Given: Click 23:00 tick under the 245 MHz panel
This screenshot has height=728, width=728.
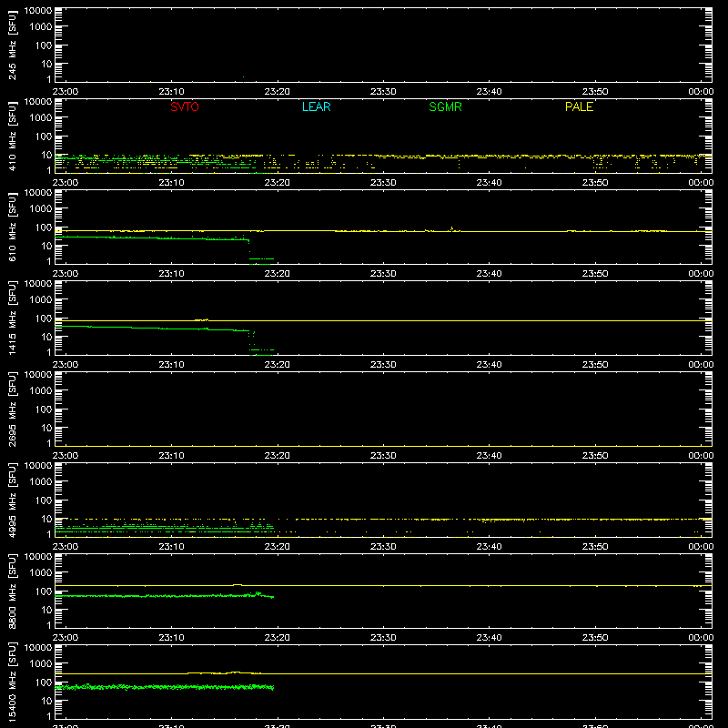Looking at the screenshot, I should 66,92.
